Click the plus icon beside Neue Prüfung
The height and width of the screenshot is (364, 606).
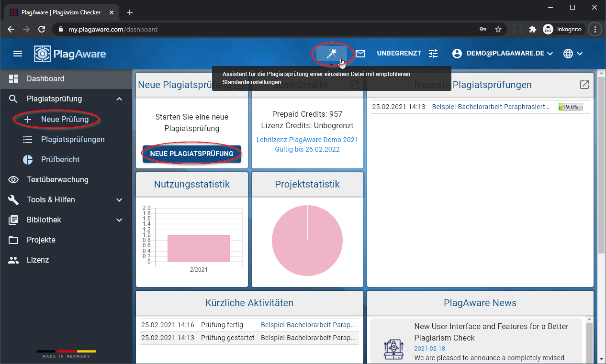click(28, 119)
